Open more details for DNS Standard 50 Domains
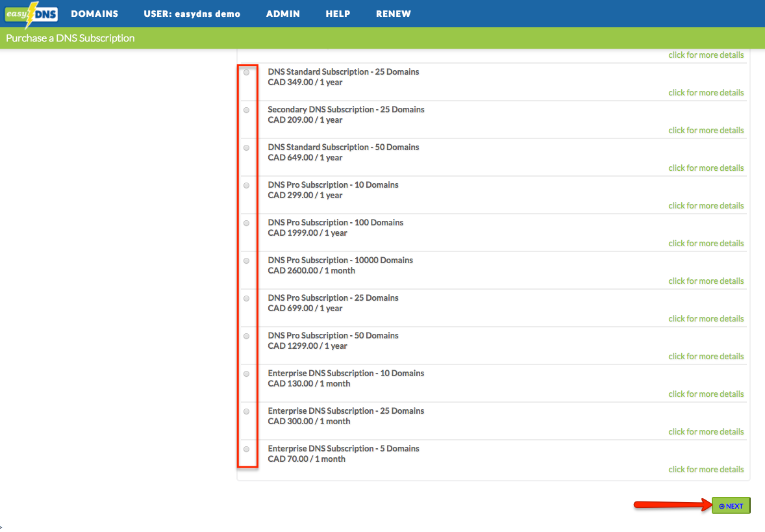This screenshot has height=532, width=765. (706, 168)
